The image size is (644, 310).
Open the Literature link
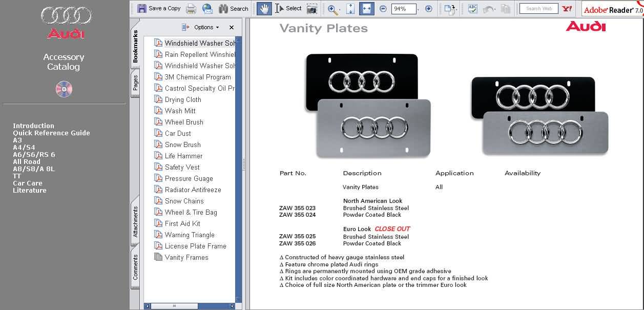(30, 190)
